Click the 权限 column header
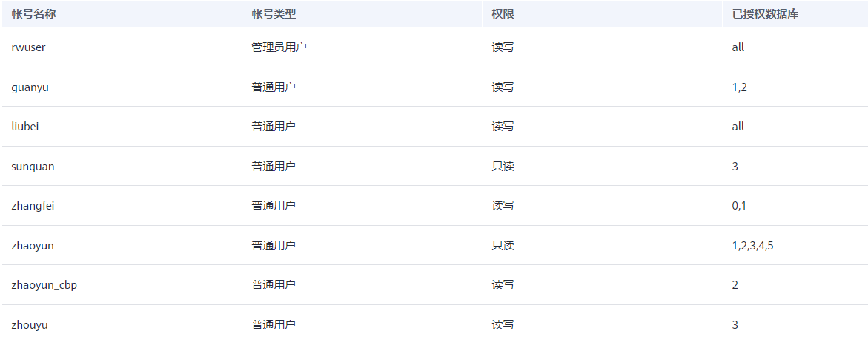The height and width of the screenshot is (345, 868). tap(503, 14)
